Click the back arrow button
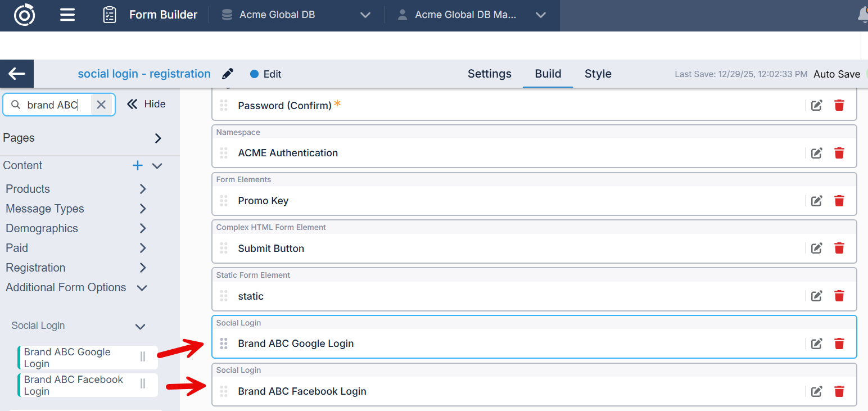Viewport: 868px width, 411px height. (17, 74)
